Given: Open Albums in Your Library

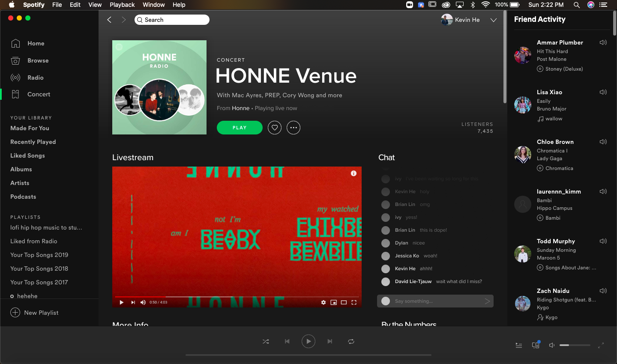Looking at the screenshot, I should pos(21,169).
